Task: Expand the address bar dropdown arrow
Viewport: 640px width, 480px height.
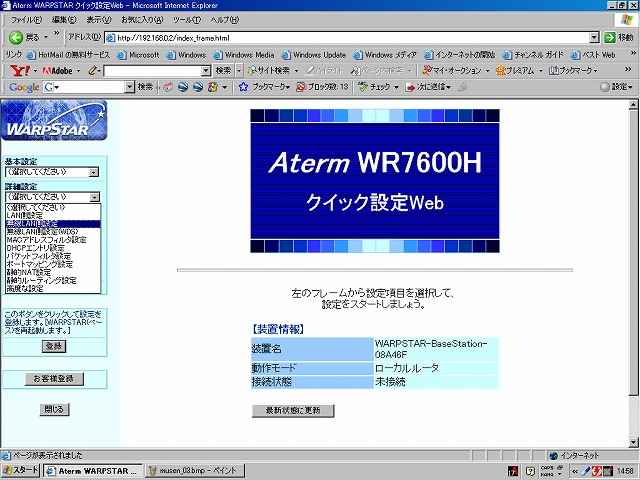Action: [594, 38]
